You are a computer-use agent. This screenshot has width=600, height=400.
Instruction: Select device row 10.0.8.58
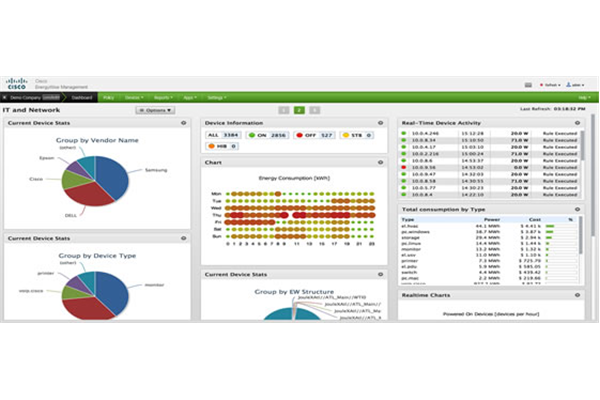490,181
